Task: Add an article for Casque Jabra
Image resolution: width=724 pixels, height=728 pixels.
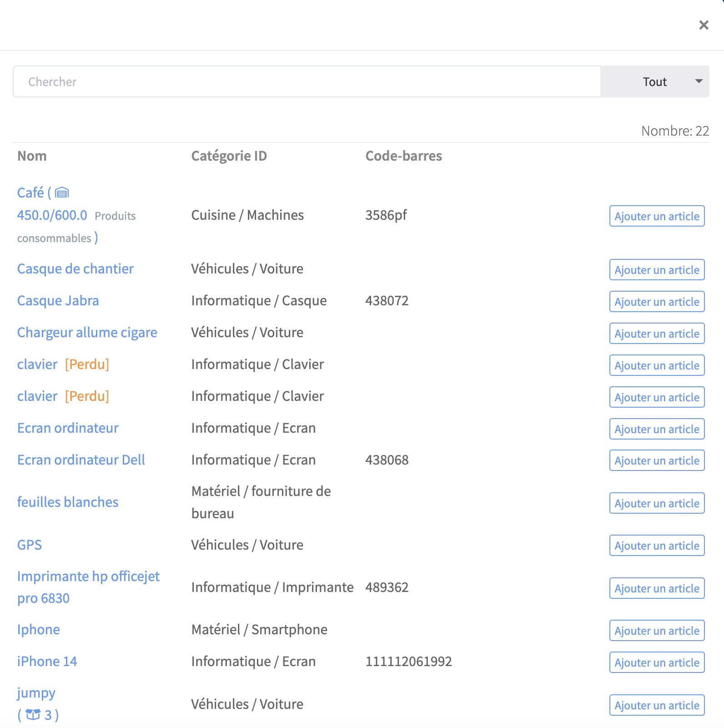Action: 657,302
